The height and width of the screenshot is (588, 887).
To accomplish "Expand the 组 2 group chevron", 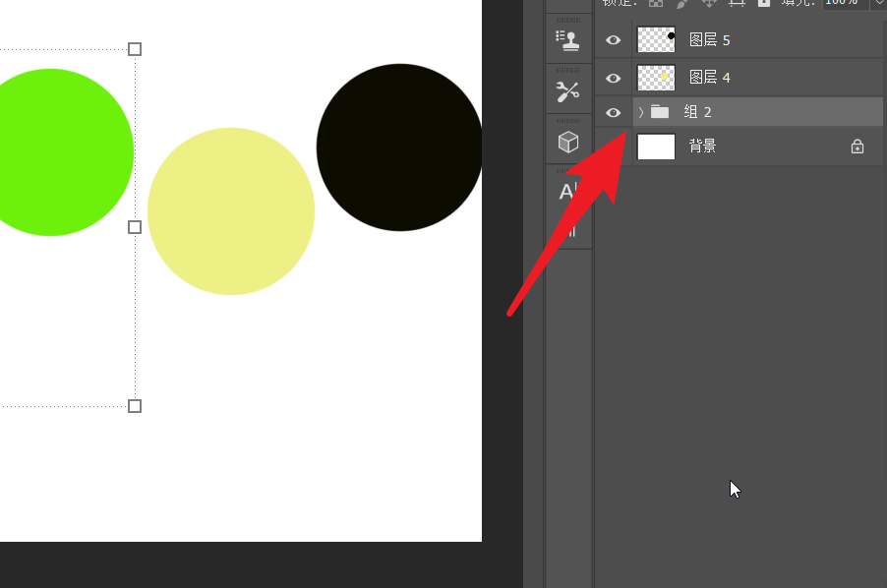I will point(641,112).
